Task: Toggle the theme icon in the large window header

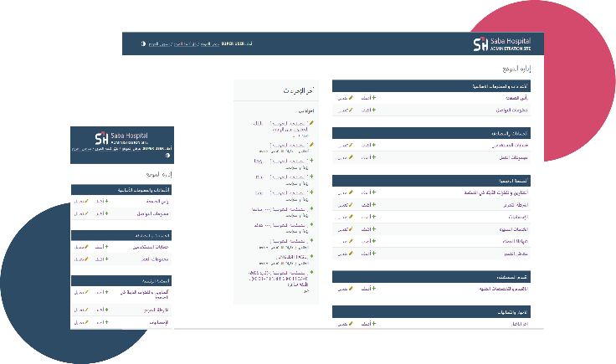Action: (143, 43)
